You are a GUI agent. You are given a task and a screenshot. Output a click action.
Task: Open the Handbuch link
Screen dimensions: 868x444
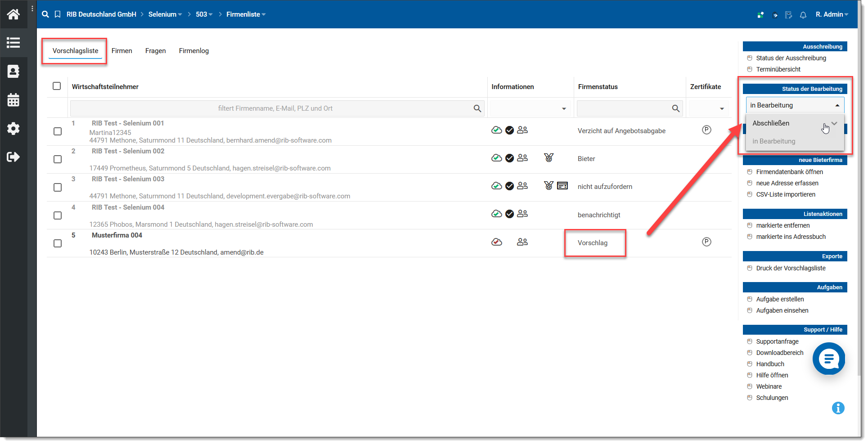click(x=770, y=364)
